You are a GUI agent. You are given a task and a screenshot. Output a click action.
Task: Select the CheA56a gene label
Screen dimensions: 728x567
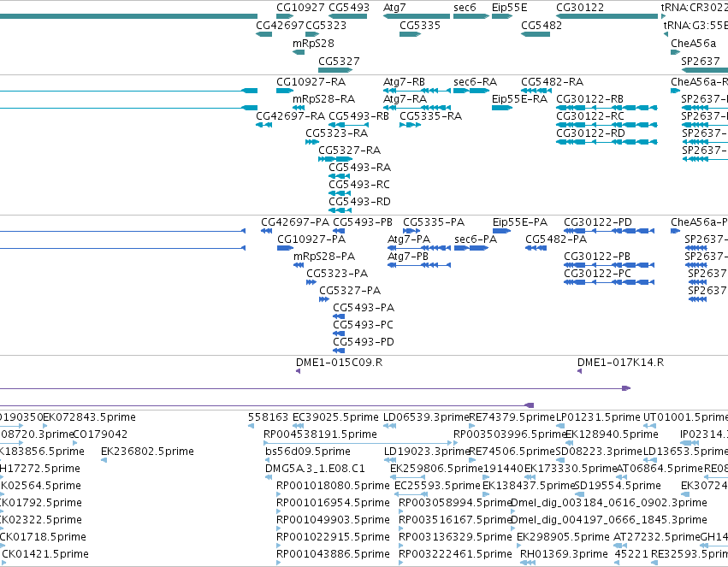point(693,43)
